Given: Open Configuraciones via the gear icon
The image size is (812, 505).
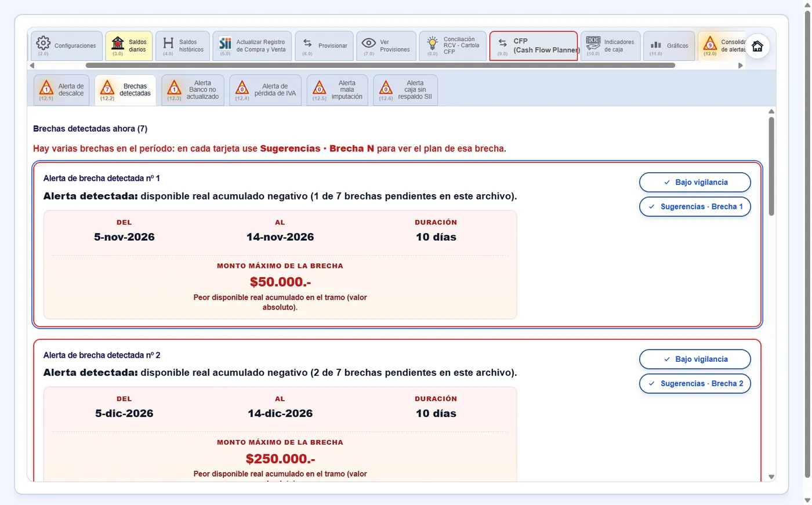Looking at the screenshot, I should coord(43,43).
